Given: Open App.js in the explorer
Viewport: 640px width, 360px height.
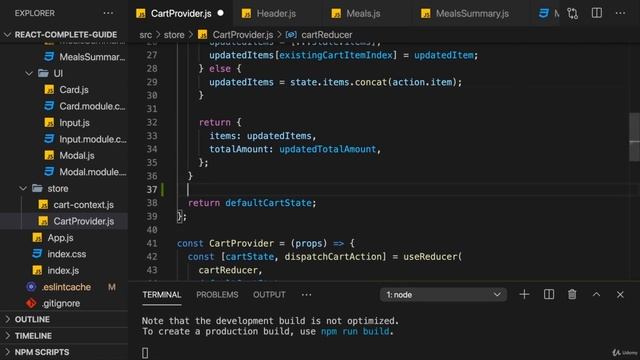Looking at the screenshot, I should tap(60, 238).
